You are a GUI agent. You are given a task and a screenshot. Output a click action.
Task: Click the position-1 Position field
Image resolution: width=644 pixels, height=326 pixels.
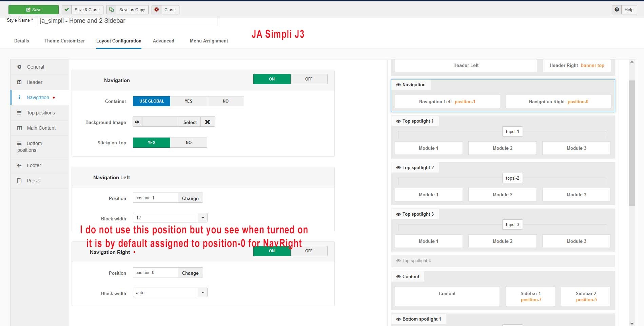click(x=155, y=198)
